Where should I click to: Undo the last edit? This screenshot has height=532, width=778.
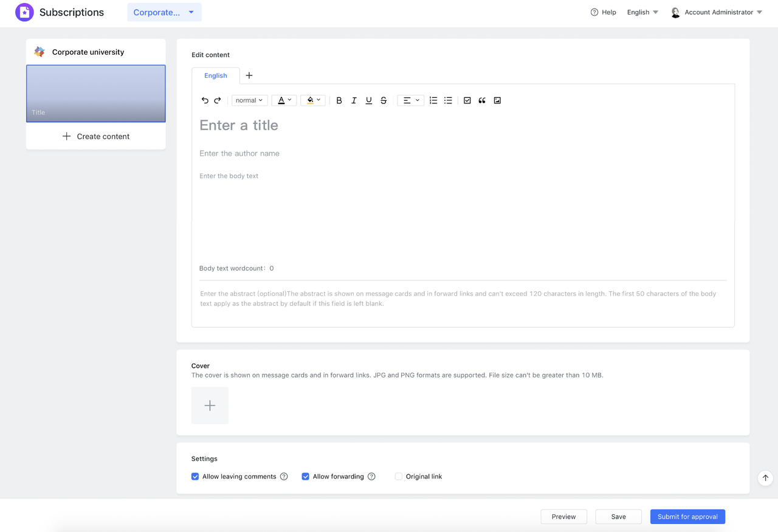(x=205, y=100)
